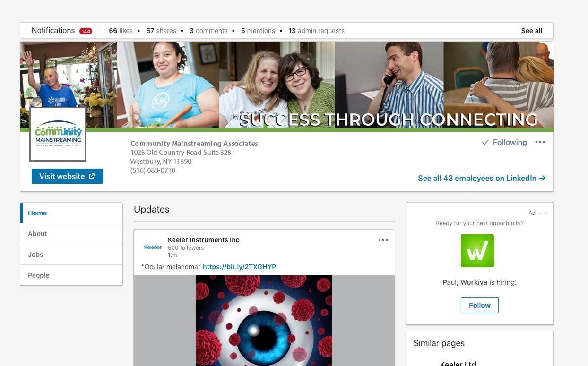The width and height of the screenshot is (588, 366).
Task: Click the Community Mainstreaming Associates name
Action: click(x=194, y=144)
